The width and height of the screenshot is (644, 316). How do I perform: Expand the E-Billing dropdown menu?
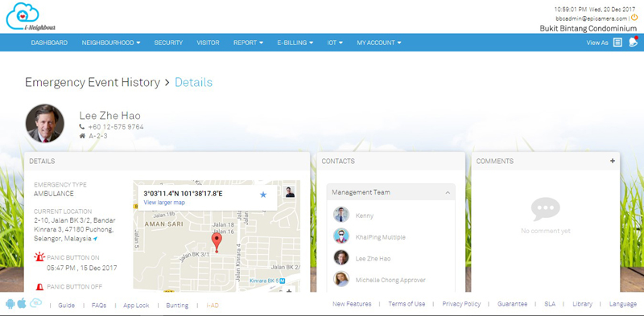click(x=295, y=43)
